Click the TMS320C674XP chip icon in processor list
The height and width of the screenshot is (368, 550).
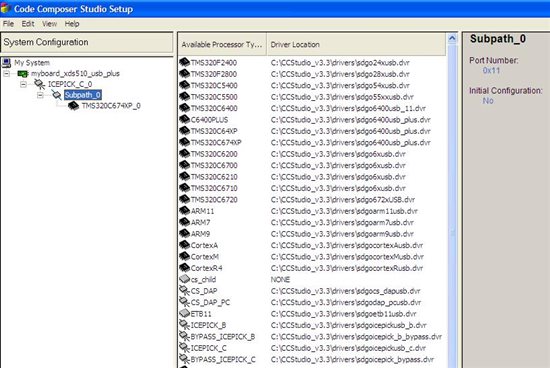tap(185, 142)
